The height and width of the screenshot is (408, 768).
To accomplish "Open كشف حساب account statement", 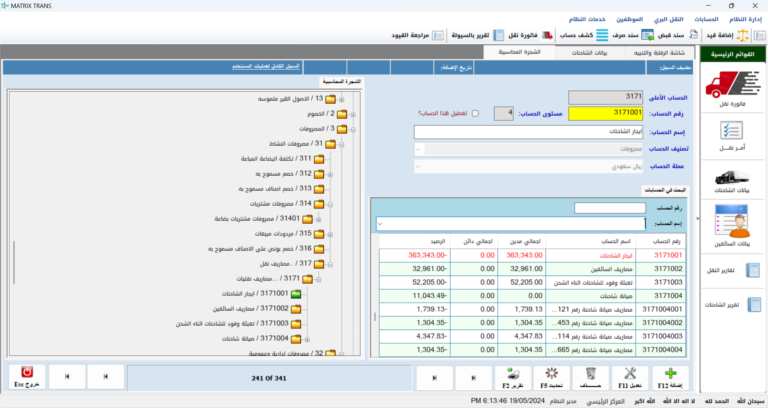I will pyautogui.click(x=577, y=34).
